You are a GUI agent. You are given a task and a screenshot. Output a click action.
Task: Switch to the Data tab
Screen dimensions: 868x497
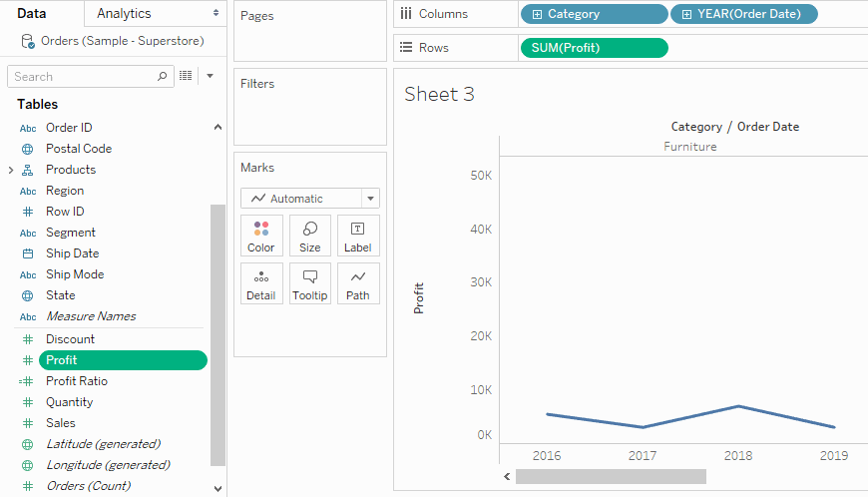32,13
